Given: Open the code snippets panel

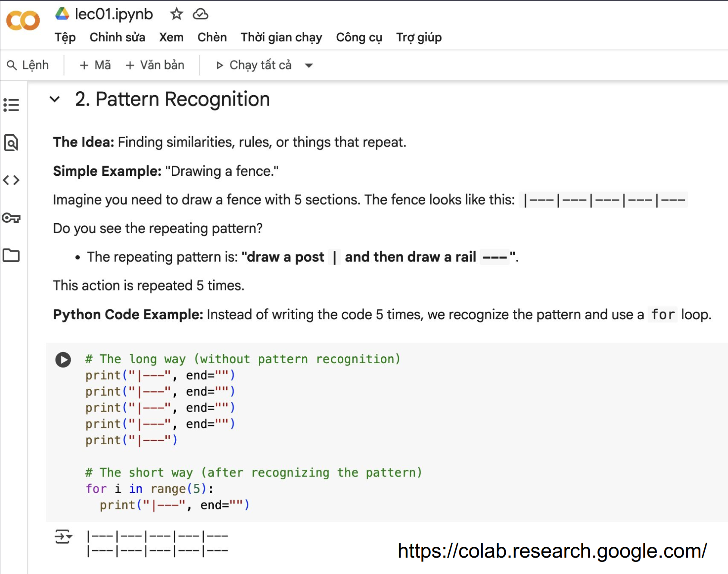Looking at the screenshot, I should [12, 181].
